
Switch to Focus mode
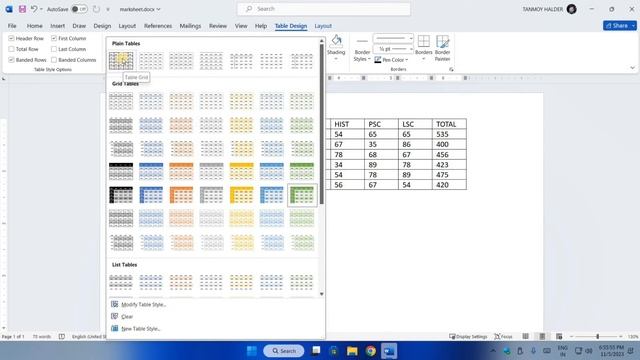click(503, 337)
